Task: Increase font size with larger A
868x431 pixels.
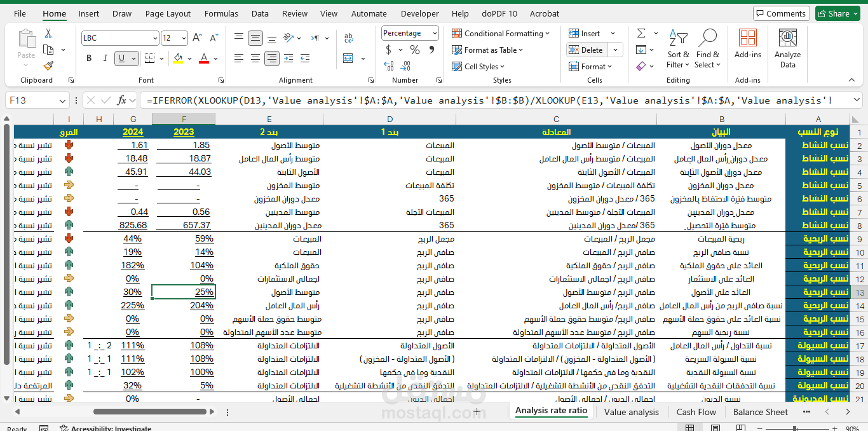Action: point(197,38)
